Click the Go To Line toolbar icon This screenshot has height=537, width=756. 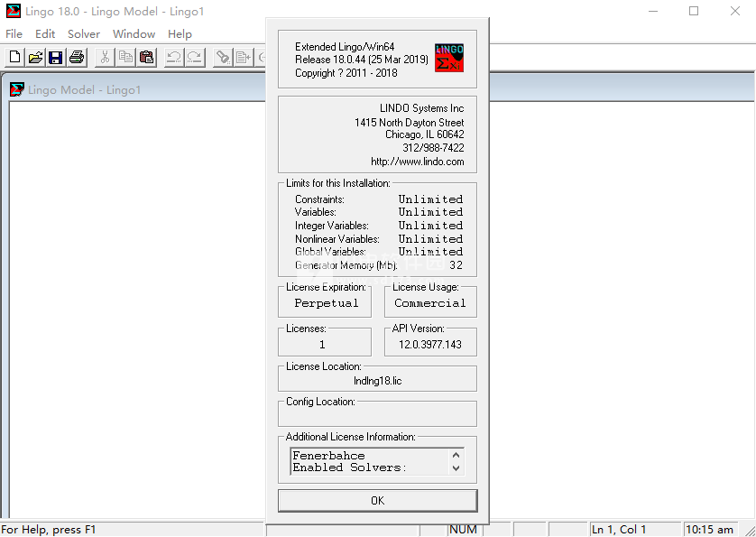244,58
